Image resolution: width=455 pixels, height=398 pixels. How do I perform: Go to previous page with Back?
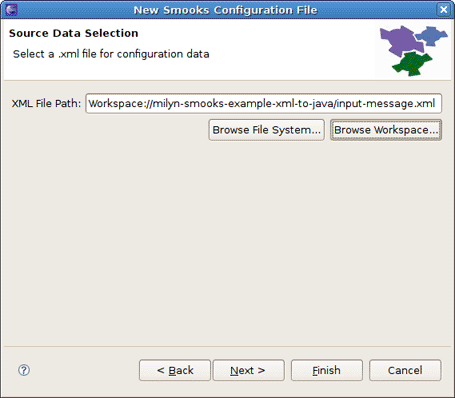175,370
